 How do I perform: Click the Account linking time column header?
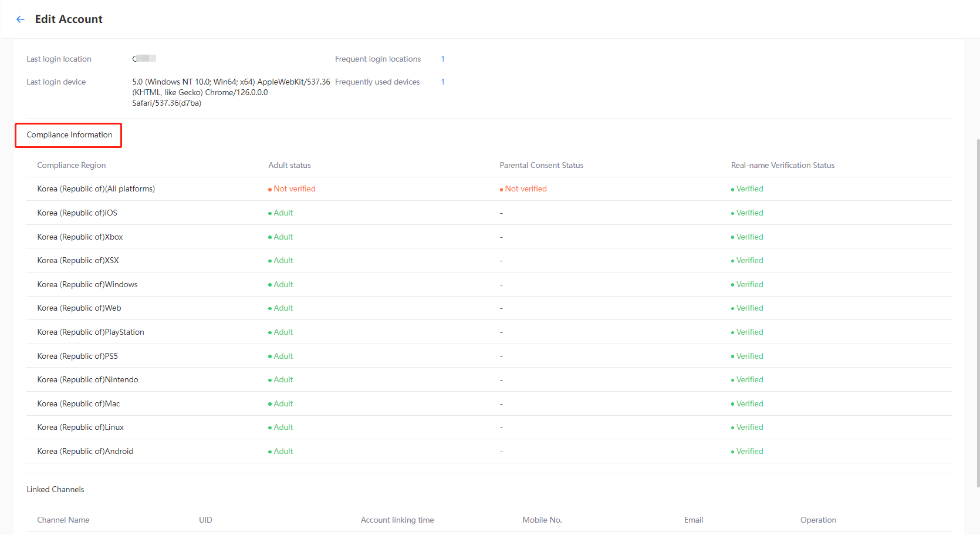tap(397, 520)
